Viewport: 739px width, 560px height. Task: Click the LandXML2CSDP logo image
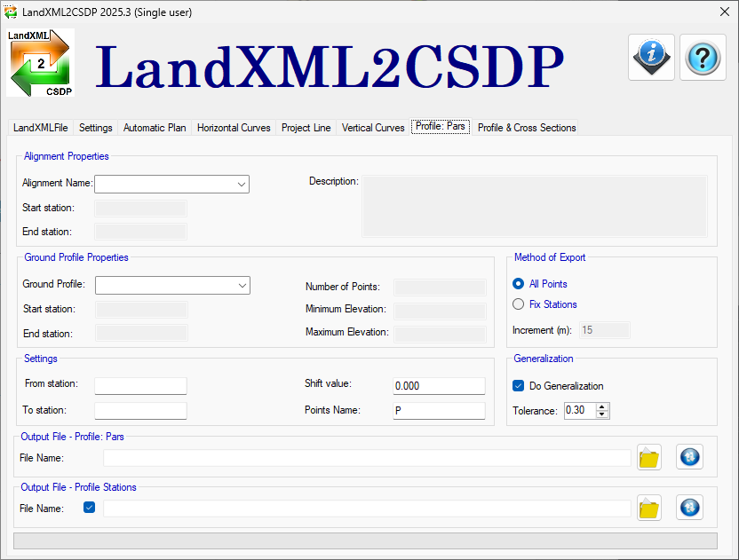pyautogui.click(x=40, y=62)
